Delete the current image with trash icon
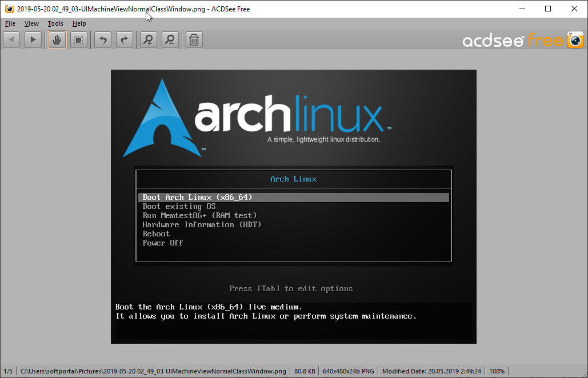588x378 pixels. (194, 40)
